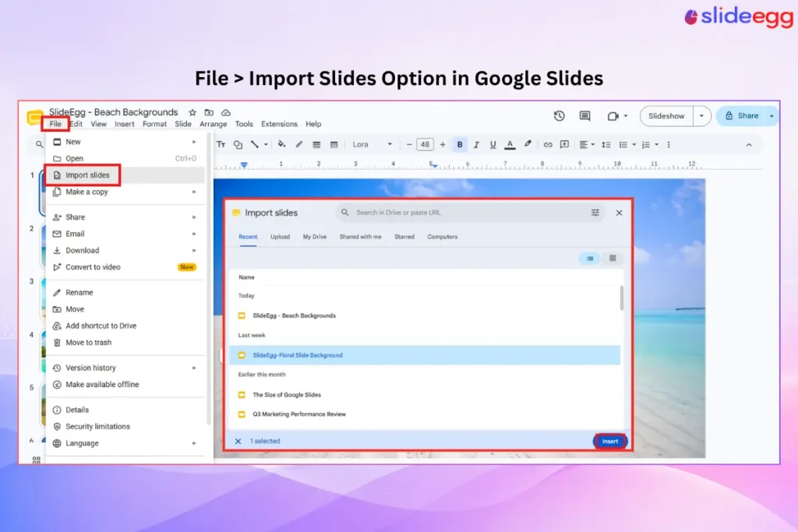Click the camera meet icon in header
Screen dimensions: 798x532
(613, 116)
